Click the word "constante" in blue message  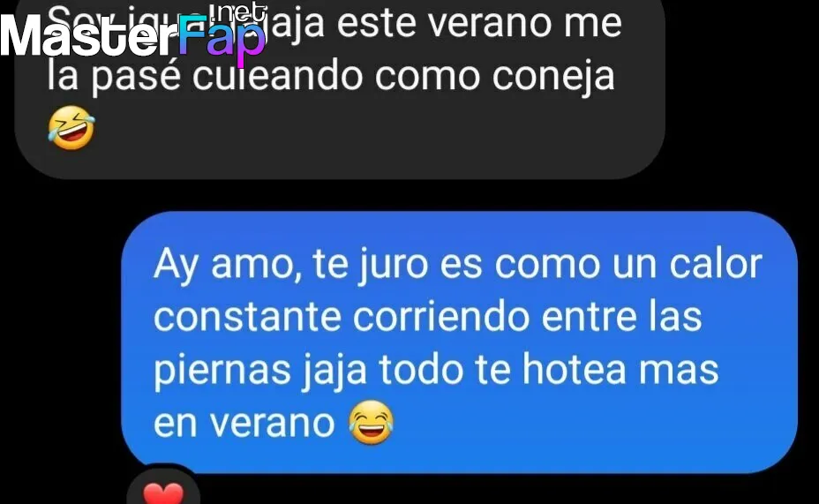click(248, 317)
